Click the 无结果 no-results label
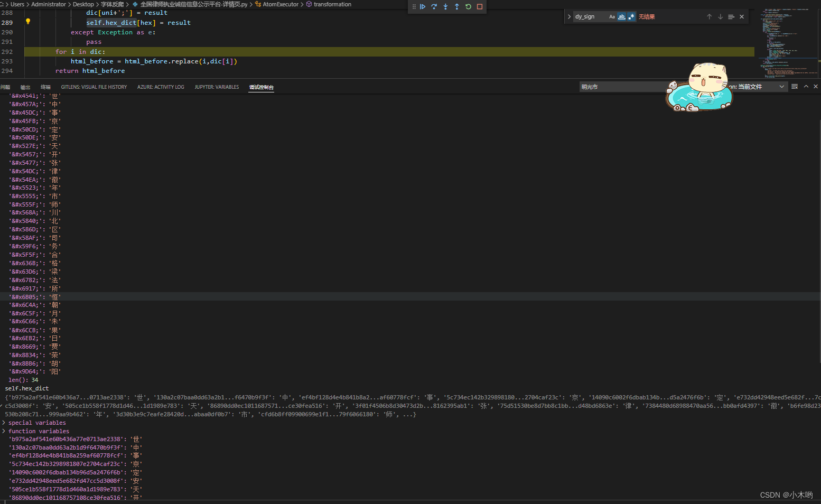This screenshot has width=821, height=504. (x=647, y=17)
